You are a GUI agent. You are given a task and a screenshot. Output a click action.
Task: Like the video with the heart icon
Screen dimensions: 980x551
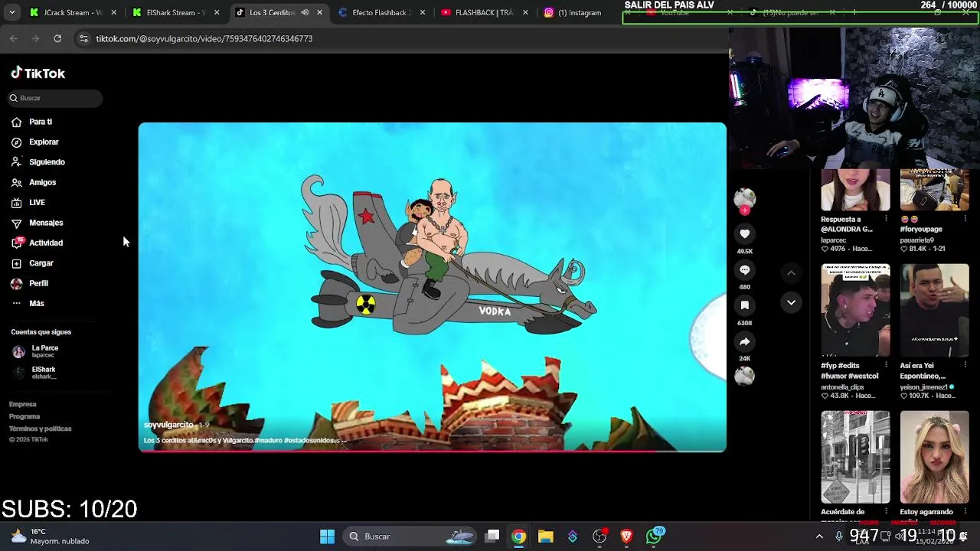click(x=744, y=234)
